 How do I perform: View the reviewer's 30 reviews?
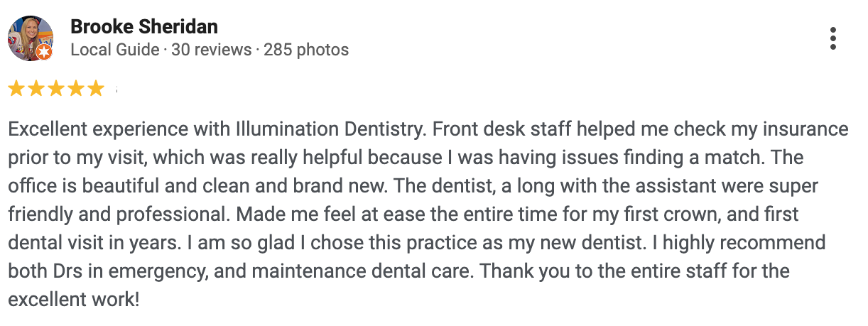(x=212, y=50)
